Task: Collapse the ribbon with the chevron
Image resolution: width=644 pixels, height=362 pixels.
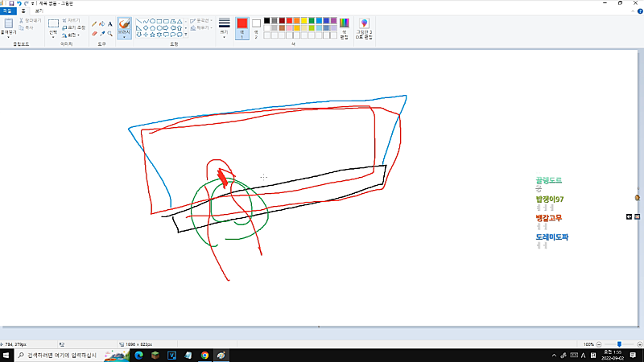Action: [x=633, y=11]
